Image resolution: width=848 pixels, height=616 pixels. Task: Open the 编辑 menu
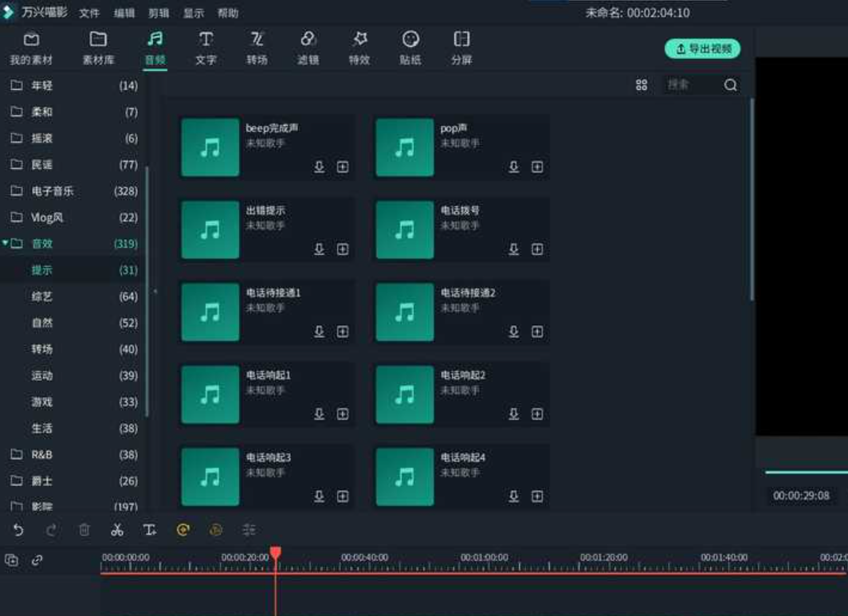point(124,13)
